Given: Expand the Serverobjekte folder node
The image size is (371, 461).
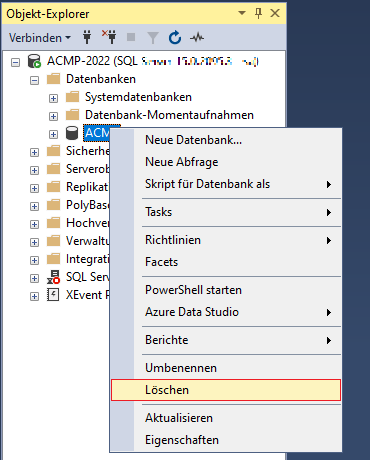Looking at the screenshot, I should [x=34, y=170].
